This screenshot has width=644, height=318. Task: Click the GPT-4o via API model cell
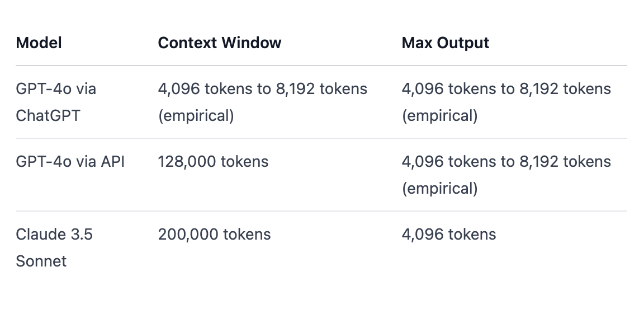[x=70, y=162]
